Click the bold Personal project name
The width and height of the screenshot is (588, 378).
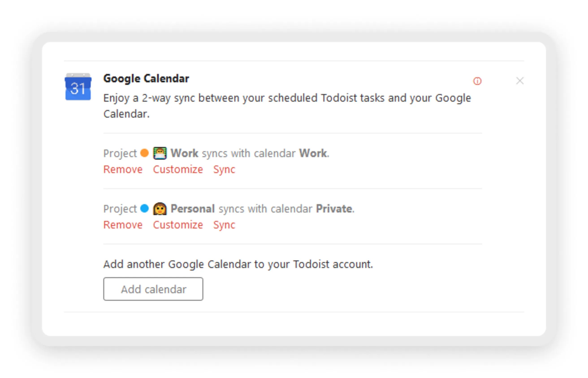click(193, 209)
